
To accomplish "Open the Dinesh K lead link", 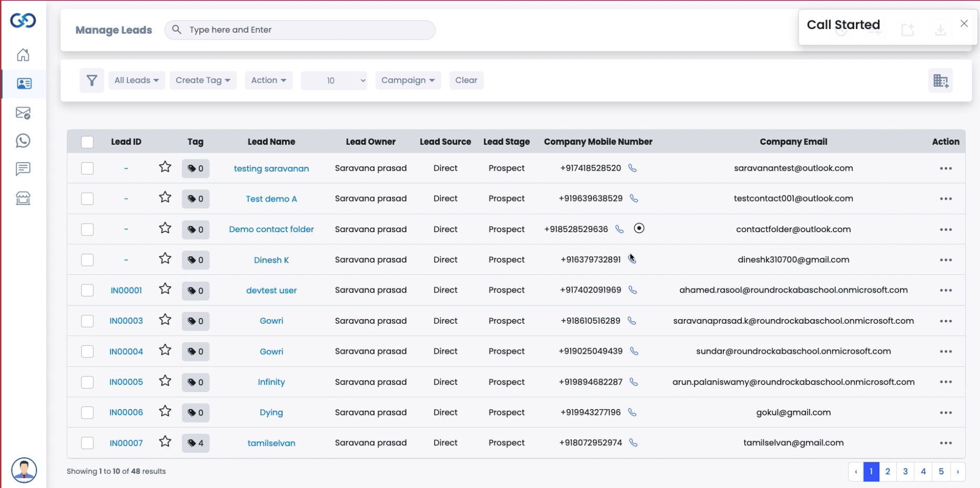I will pos(271,260).
